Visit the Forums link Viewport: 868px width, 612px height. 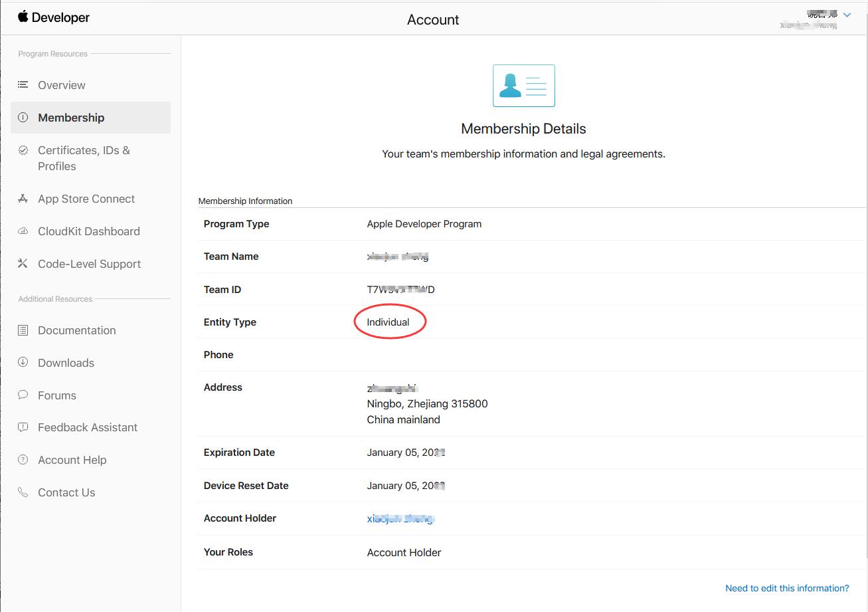click(x=57, y=395)
